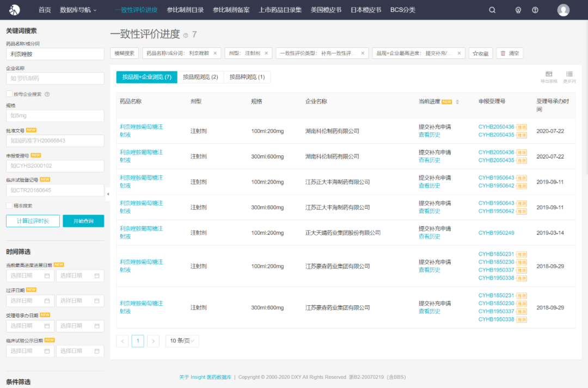Open BCS分类 in the navigation bar
Image resolution: width=588 pixels, height=388 pixels.
click(x=403, y=10)
